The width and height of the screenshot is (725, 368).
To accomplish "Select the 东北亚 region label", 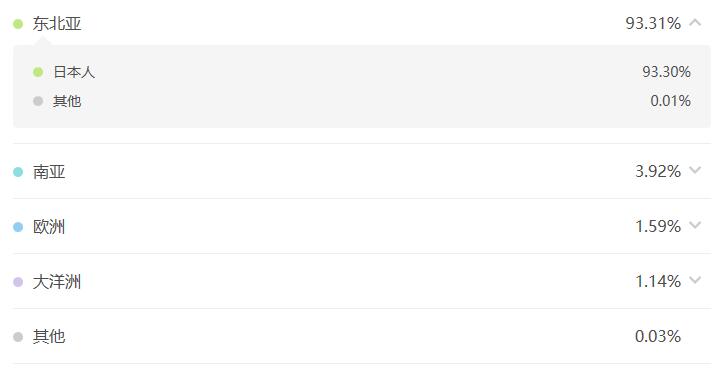I will pyautogui.click(x=57, y=24).
